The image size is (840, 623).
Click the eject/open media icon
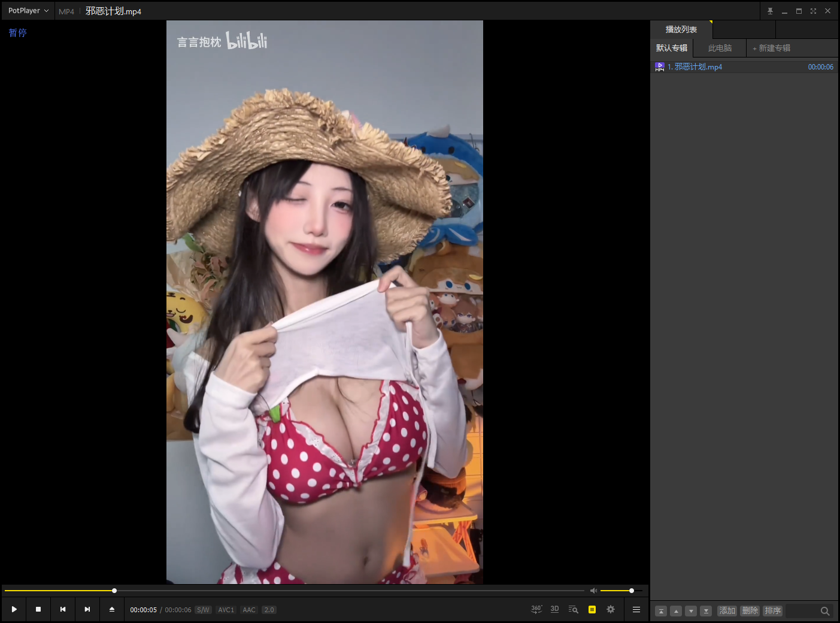[x=111, y=609]
